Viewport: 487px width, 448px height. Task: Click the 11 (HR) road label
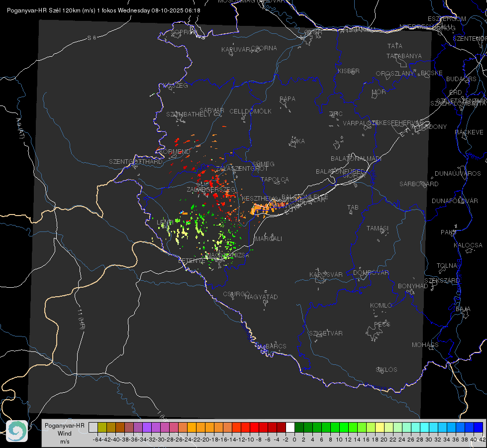tap(81, 319)
